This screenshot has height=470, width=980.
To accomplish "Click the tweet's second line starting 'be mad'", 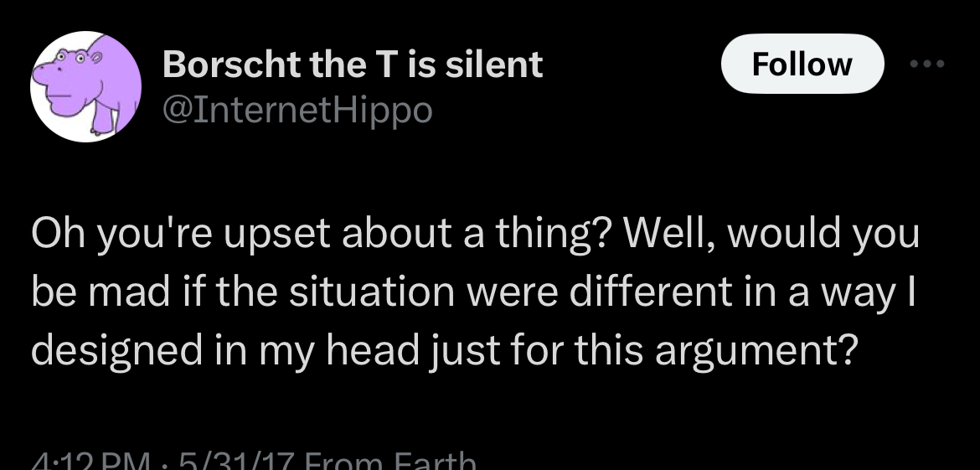I will pyautogui.click(x=473, y=292).
